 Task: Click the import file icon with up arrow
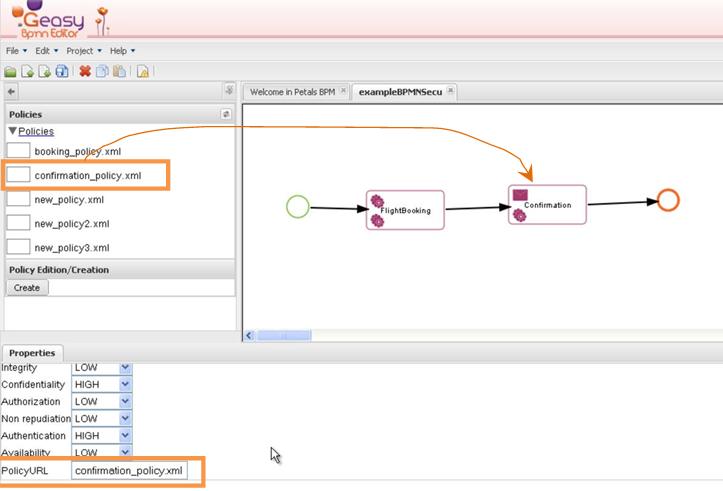(x=27, y=72)
